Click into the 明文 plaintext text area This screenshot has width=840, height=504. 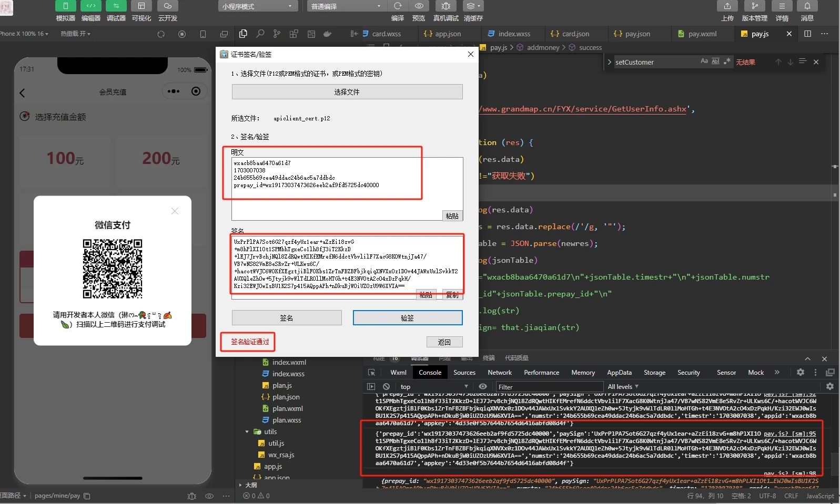click(x=347, y=189)
